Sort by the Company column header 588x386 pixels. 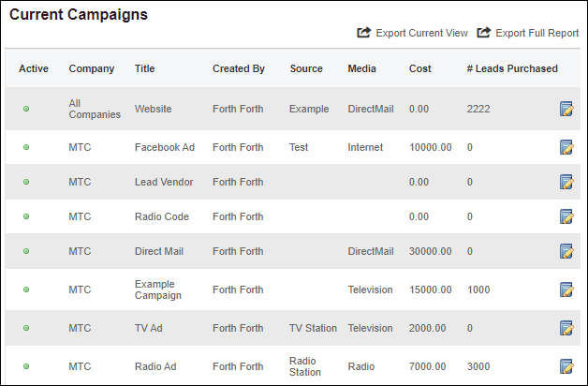(92, 68)
